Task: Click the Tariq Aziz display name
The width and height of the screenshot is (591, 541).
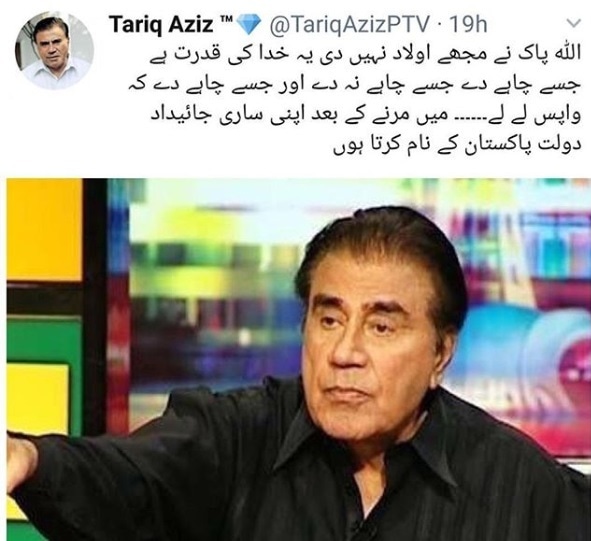Action: tap(161, 24)
